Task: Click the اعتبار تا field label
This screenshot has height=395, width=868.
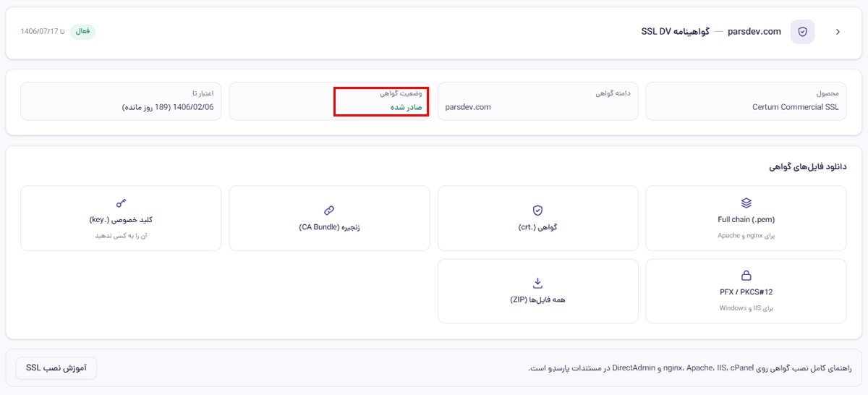Action: click(203, 93)
